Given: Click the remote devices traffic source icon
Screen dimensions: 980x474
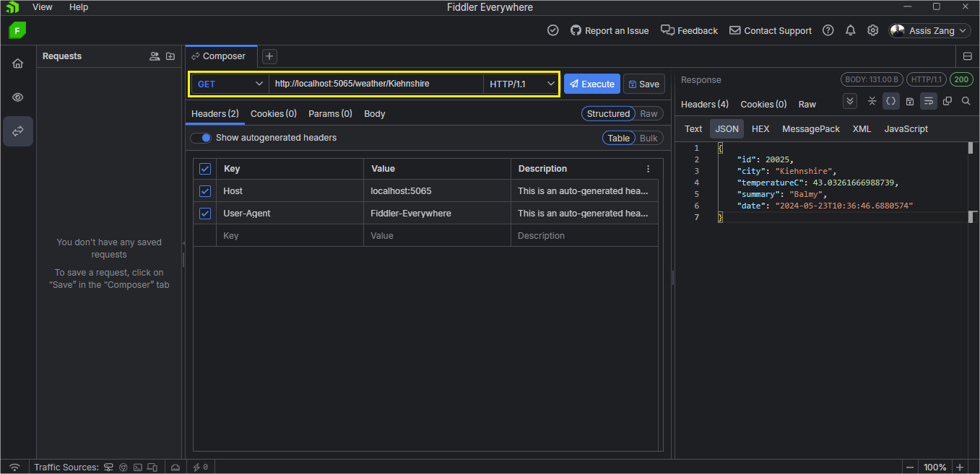Looking at the screenshot, I should click(152, 467).
